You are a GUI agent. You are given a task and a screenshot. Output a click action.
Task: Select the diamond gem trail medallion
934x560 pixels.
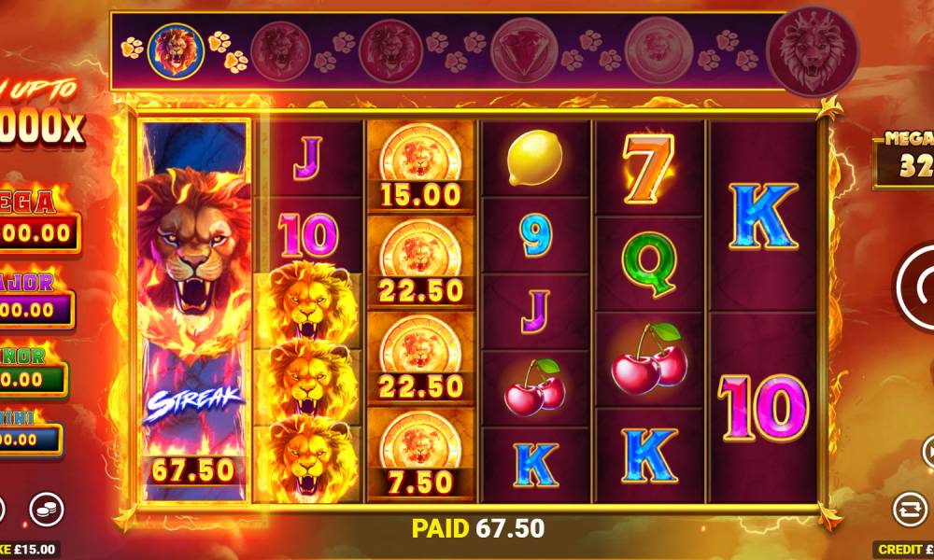(524, 50)
